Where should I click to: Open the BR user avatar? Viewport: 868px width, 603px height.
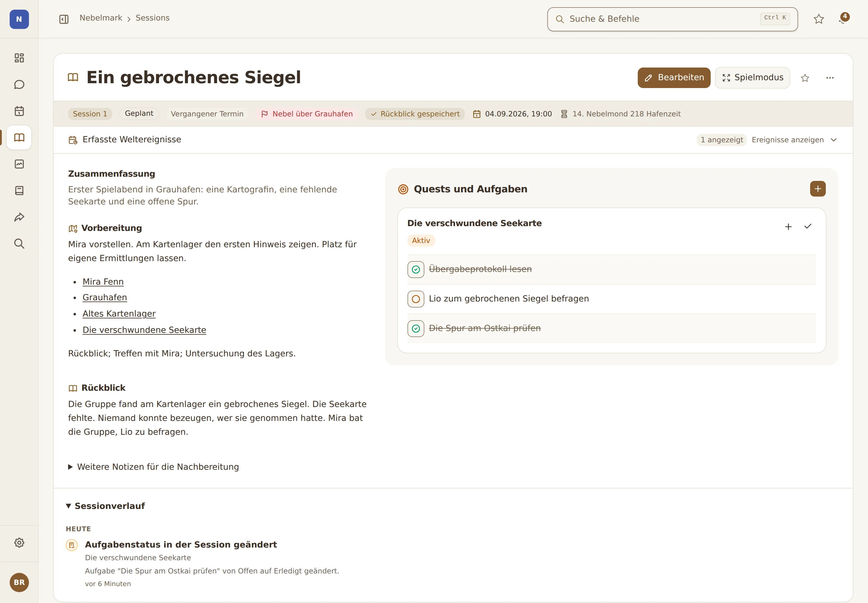click(x=19, y=582)
